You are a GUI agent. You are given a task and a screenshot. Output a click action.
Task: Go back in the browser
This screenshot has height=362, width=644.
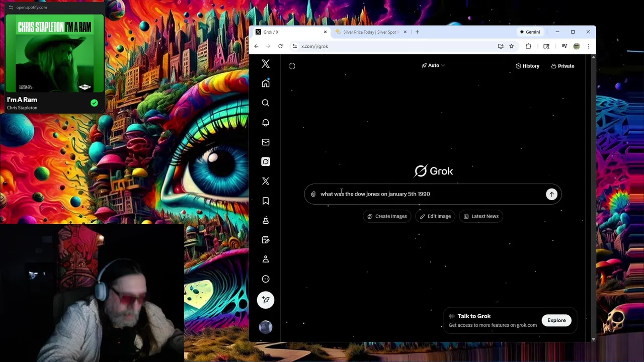(256, 46)
